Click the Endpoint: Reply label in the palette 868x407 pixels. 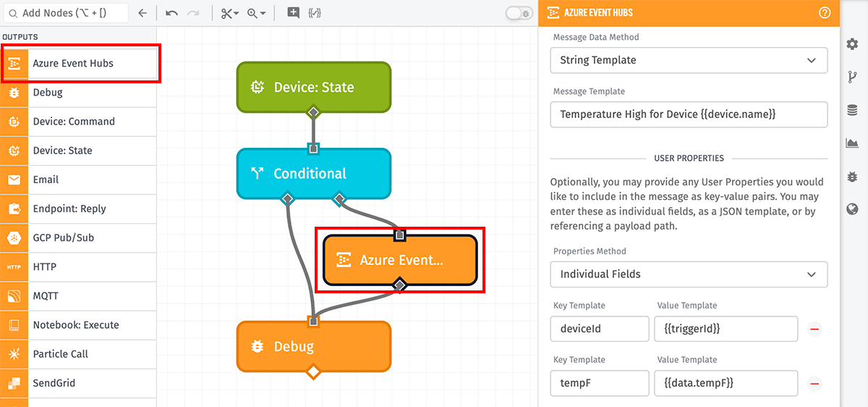[69, 209]
